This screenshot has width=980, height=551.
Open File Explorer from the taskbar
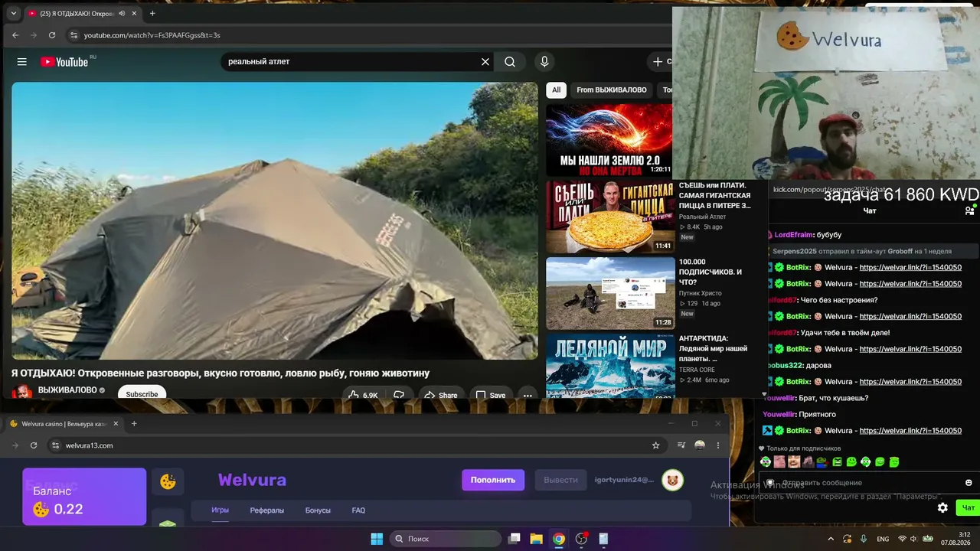click(537, 539)
